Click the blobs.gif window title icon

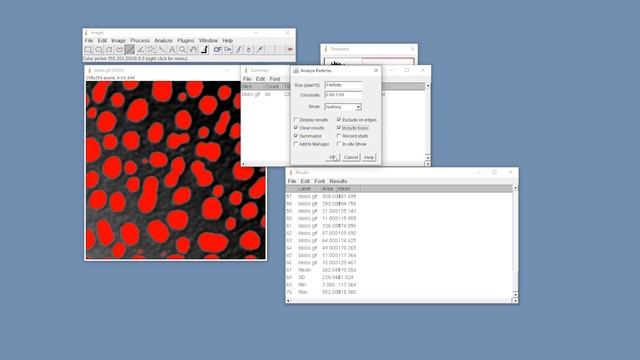[x=89, y=70]
